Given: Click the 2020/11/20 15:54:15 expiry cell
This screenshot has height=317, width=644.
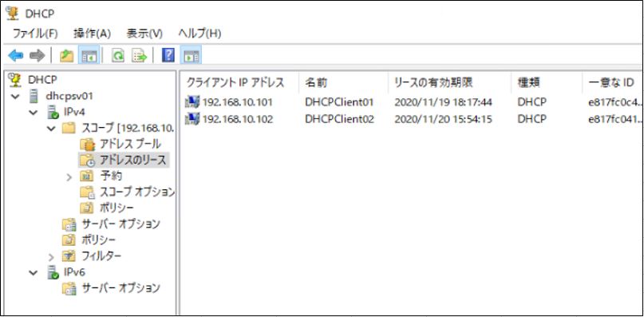Looking at the screenshot, I should (x=443, y=119).
